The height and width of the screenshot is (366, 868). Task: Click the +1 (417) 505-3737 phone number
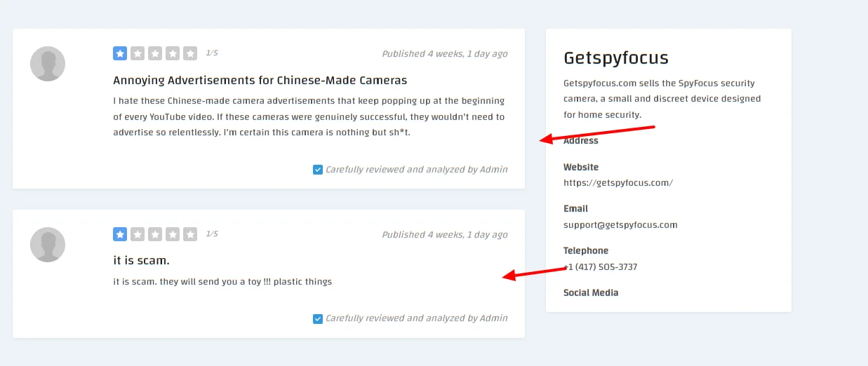[601, 267]
